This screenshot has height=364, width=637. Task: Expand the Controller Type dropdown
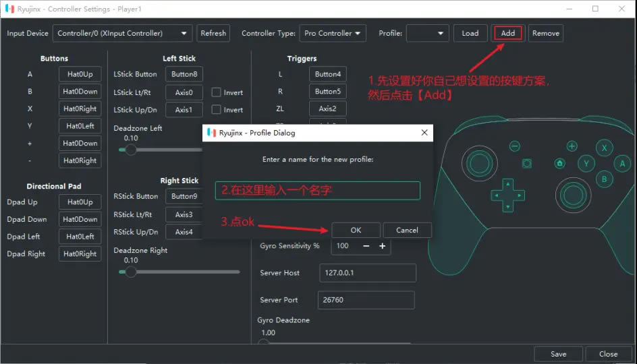(333, 33)
